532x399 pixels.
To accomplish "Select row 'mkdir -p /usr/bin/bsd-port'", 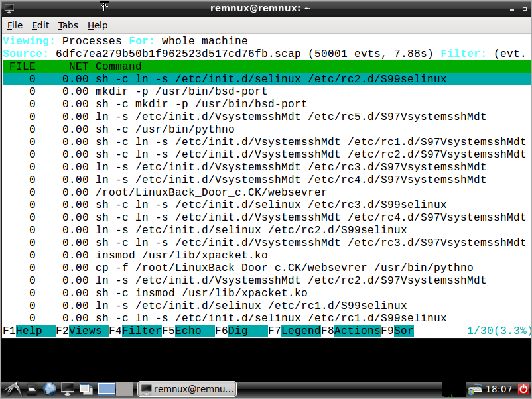I will [x=267, y=91].
